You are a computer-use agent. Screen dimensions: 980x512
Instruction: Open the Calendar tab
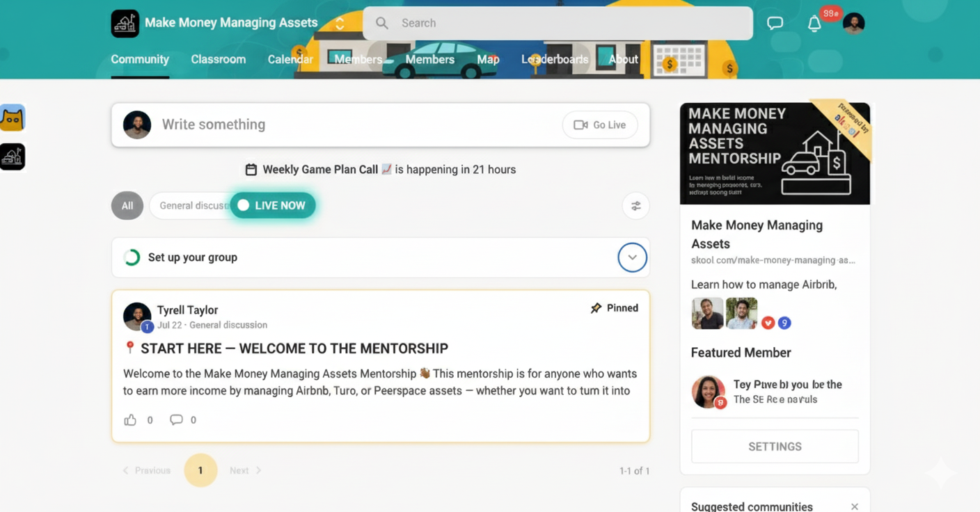coord(290,59)
